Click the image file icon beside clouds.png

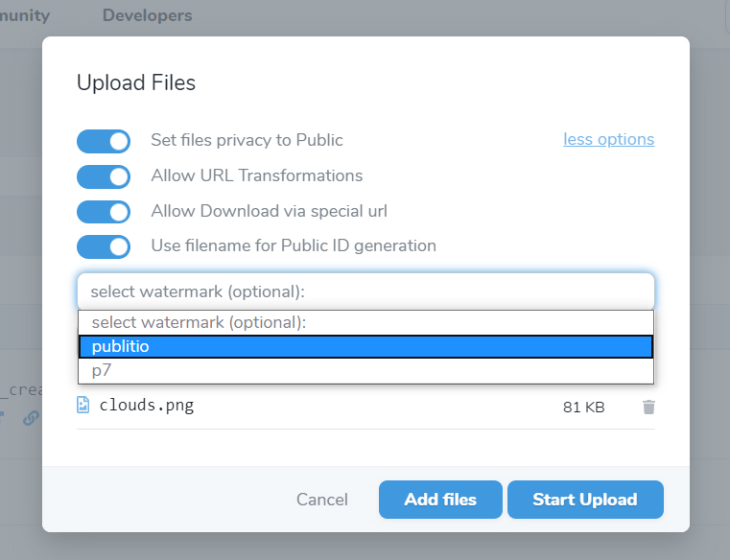(82, 405)
